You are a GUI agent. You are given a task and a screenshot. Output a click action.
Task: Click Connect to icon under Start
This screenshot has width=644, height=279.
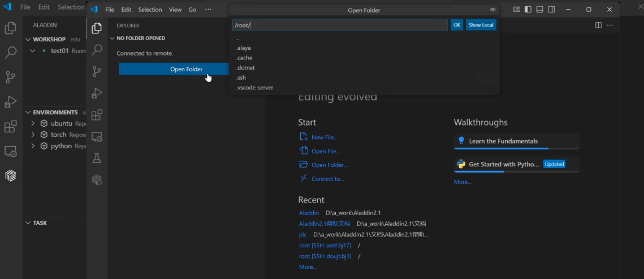pyautogui.click(x=304, y=178)
